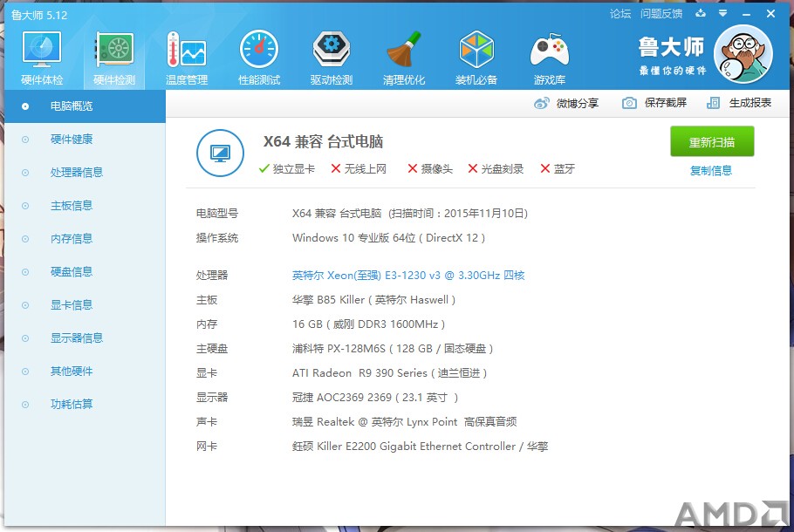Select 电脑概览 in the sidebar
The width and height of the screenshot is (794, 532).
pos(86,106)
